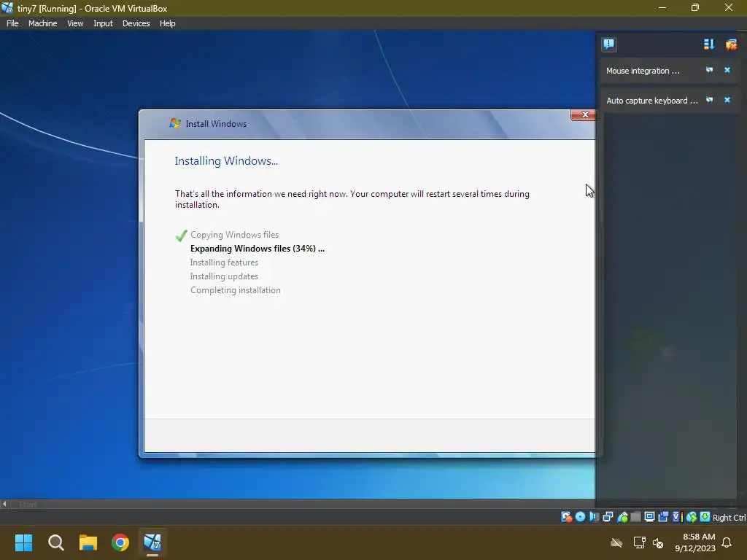Click the Install Windows title bar logo

pyautogui.click(x=175, y=123)
